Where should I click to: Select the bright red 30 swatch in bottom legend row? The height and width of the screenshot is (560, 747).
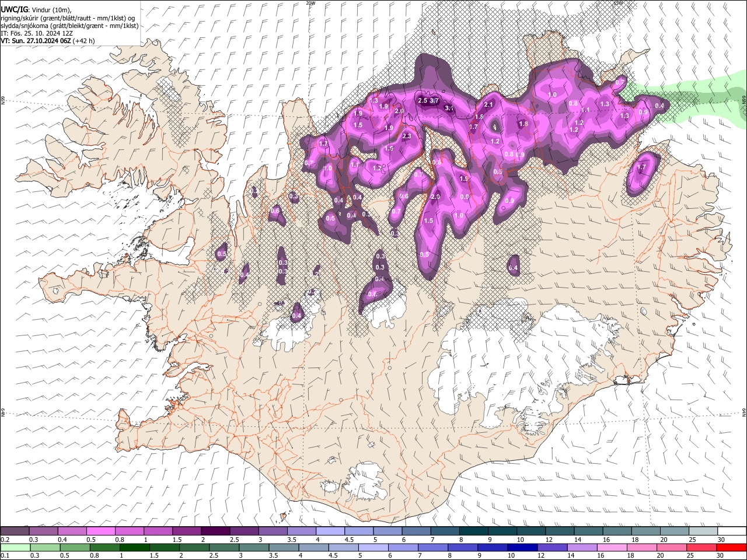(x=731, y=547)
